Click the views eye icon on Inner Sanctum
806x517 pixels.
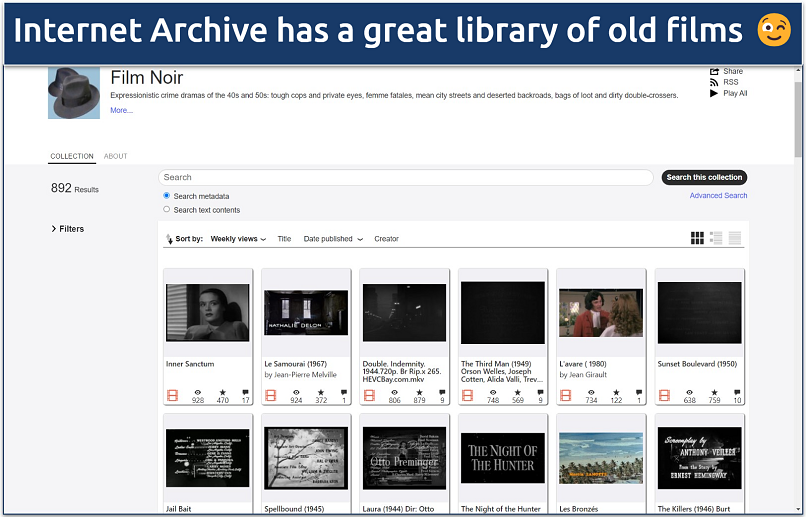tap(198, 393)
